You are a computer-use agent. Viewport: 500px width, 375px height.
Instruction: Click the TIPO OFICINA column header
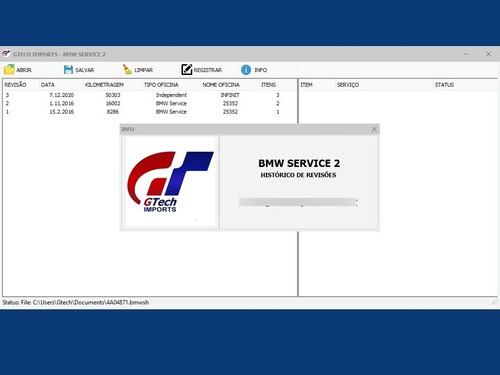pos(161,85)
